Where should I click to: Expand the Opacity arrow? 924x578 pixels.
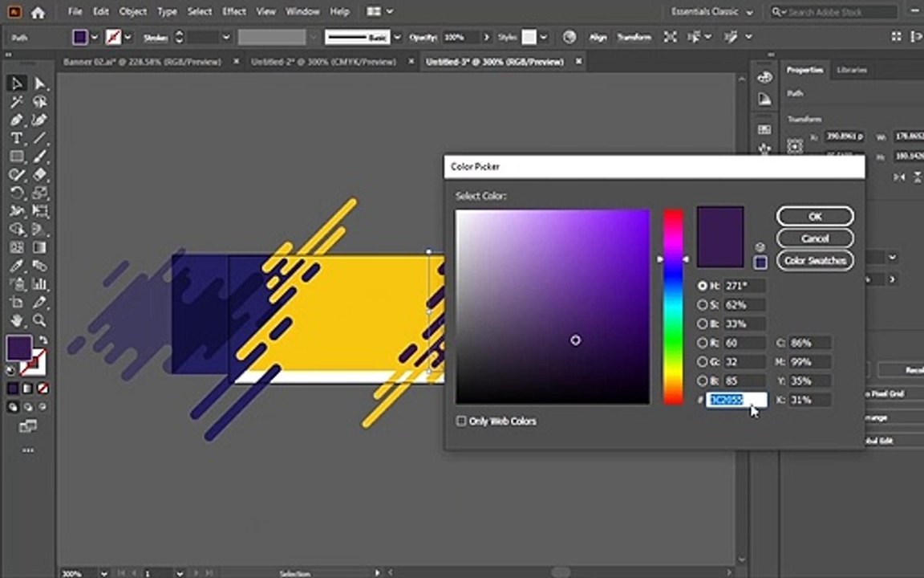click(x=486, y=37)
